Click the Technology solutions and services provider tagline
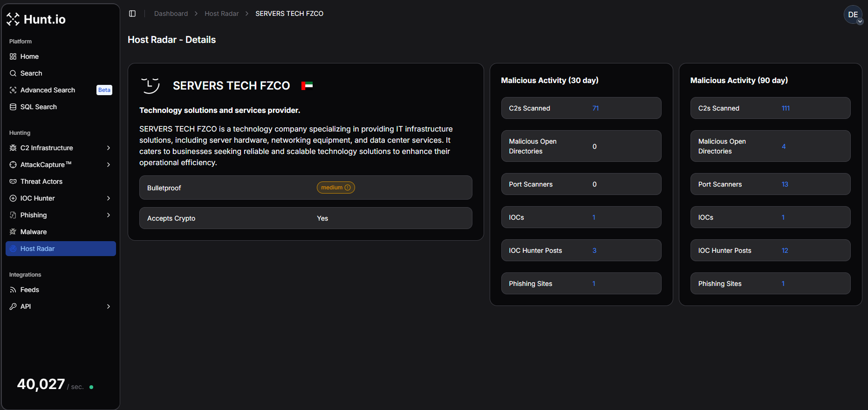 click(x=220, y=110)
